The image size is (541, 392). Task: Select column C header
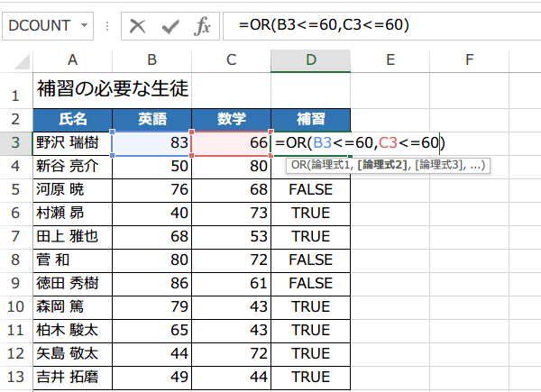tap(231, 60)
